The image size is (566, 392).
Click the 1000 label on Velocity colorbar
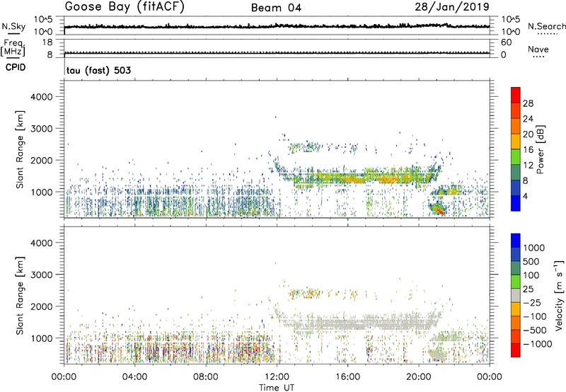534,248
